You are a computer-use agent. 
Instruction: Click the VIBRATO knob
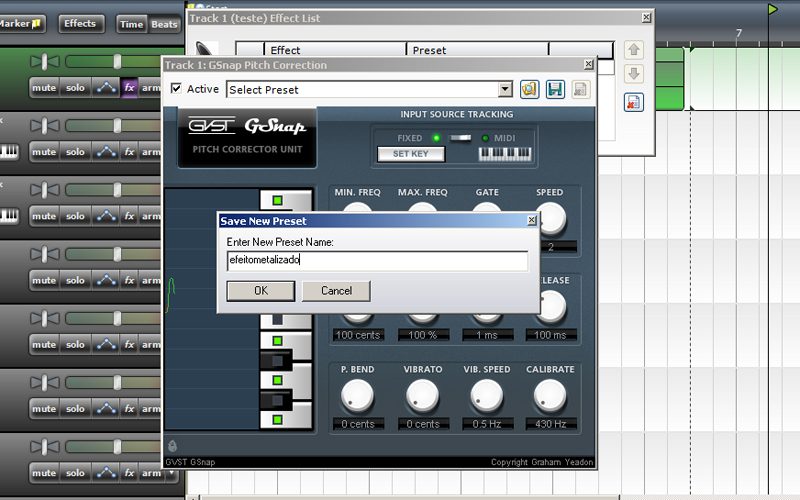coord(422,395)
